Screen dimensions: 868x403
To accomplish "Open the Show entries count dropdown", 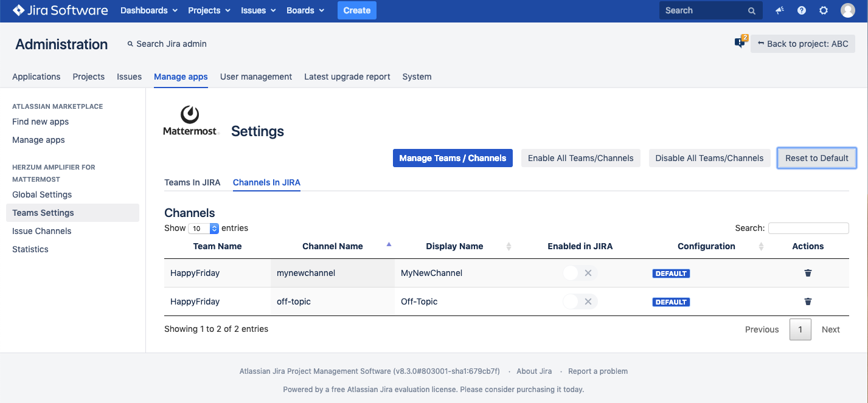I will pos(203,229).
